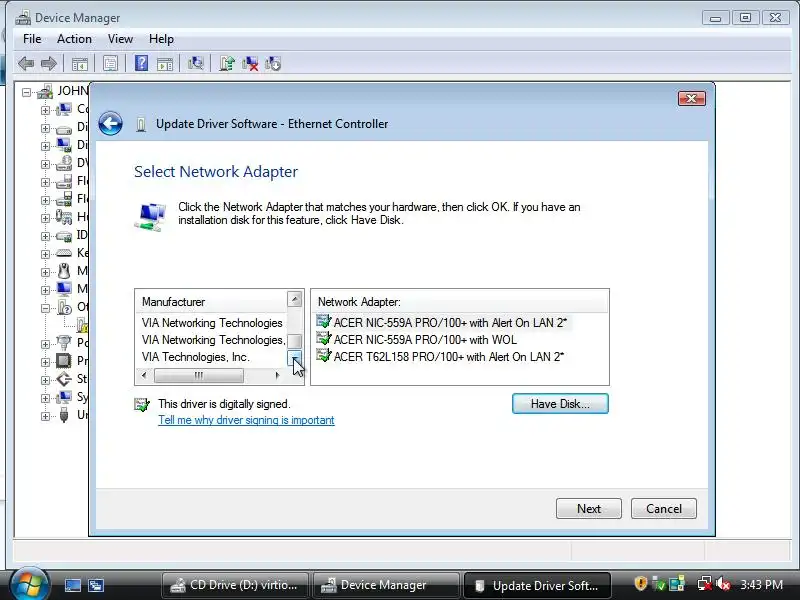This screenshot has height=600, width=800.
Task: Select 'VIA Technologies, Inc.' manufacturer
Action: 196,357
